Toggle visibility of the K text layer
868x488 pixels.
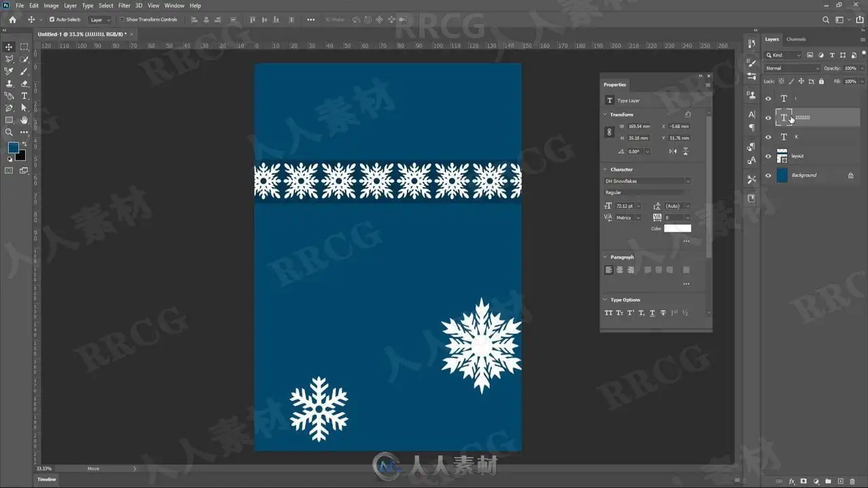768,137
